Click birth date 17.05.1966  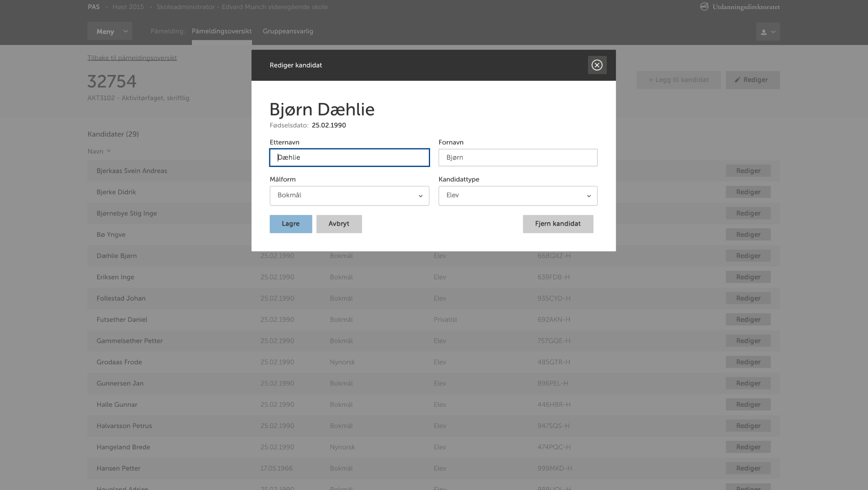pyautogui.click(x=276, y=468)
